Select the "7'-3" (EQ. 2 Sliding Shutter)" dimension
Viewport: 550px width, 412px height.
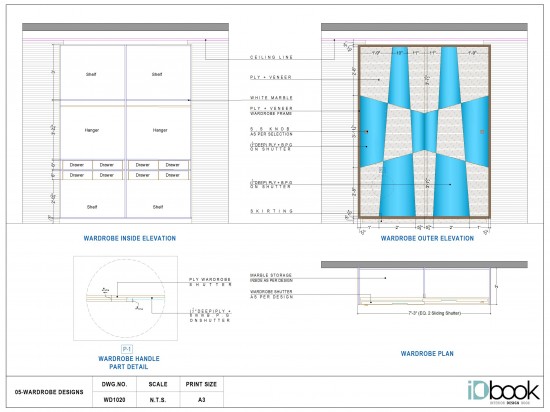coord(434,313)
